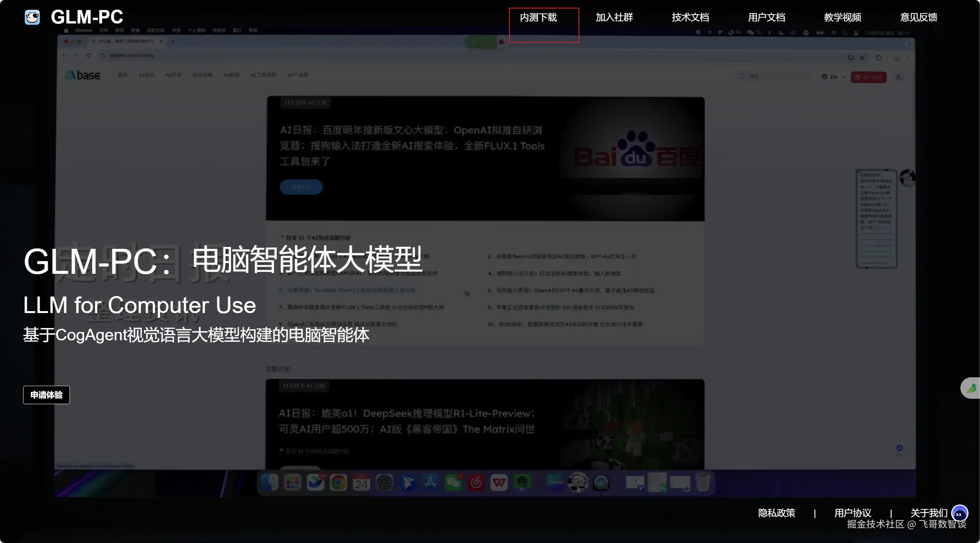
Task: Click the green bird floating icon
Action: click(x=972, y=388)
